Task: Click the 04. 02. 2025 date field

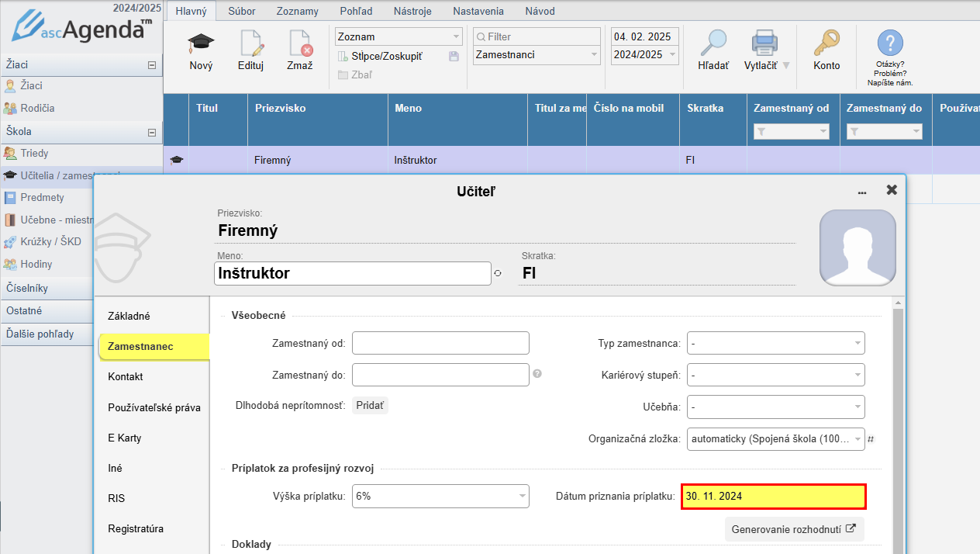Action: point(645,36)
